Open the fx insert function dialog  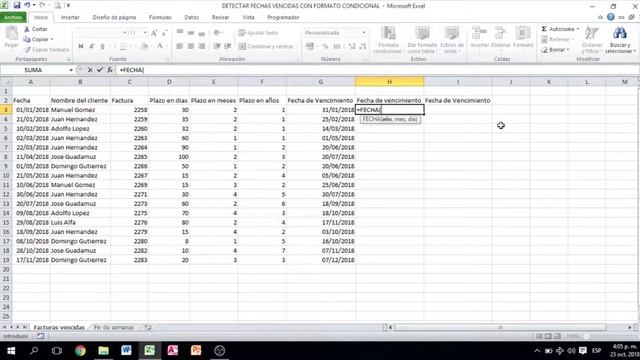click(x=109, y=70)
